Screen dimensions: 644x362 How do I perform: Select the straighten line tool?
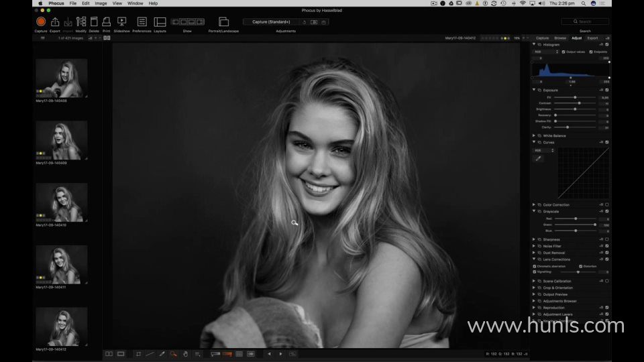click(150, 354)
